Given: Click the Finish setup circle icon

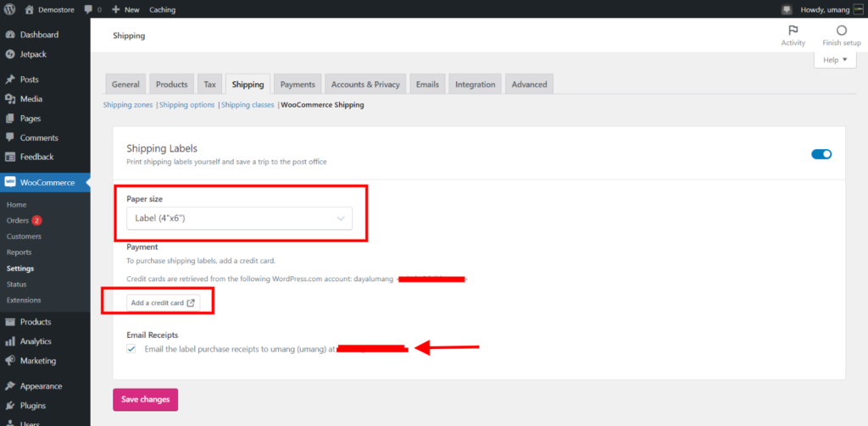Looking at the screenshot, I should pos(842,30).
